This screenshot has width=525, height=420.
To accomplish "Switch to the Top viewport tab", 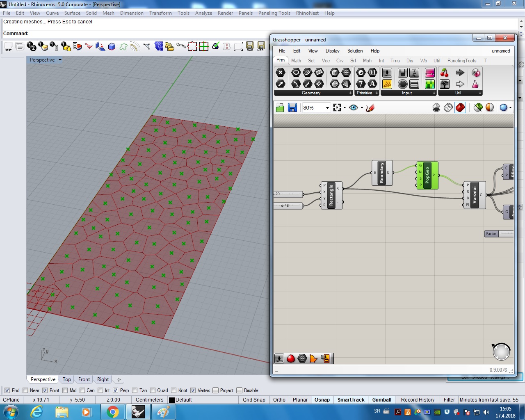I will click(67, 379).
